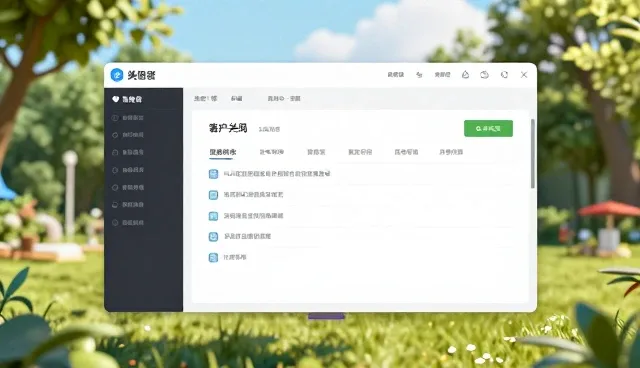This screenshot has width=640, height=368.
Task: Click the vertical scrollbar thumb of the content panel
Action: (533, 154)
